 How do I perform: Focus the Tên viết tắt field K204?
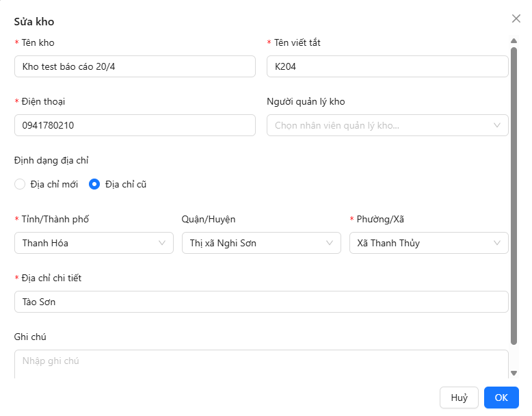[x=388, y=66]
